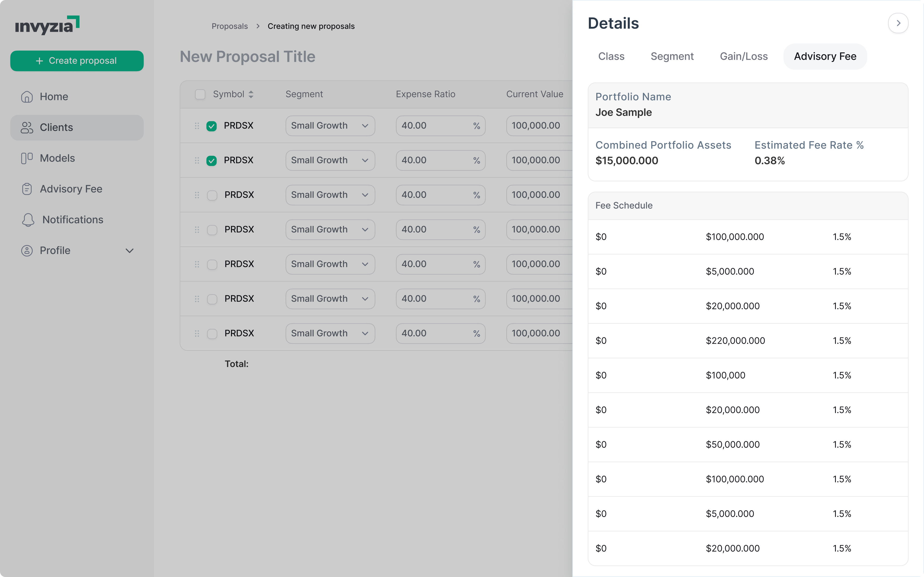Screen dimensions: 924x577
Task: Expand the Profile menu chevron
Action: click(x=129, y=251)
